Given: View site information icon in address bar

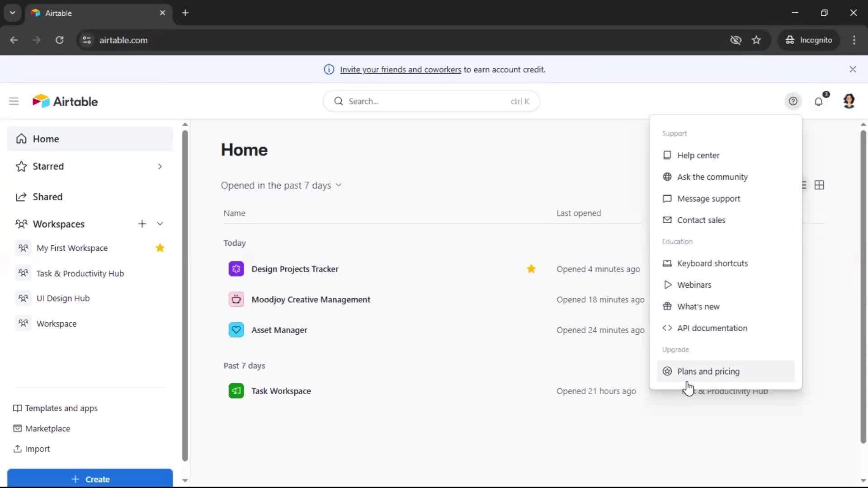Looking at the screenshot, I should coord(87,40).
